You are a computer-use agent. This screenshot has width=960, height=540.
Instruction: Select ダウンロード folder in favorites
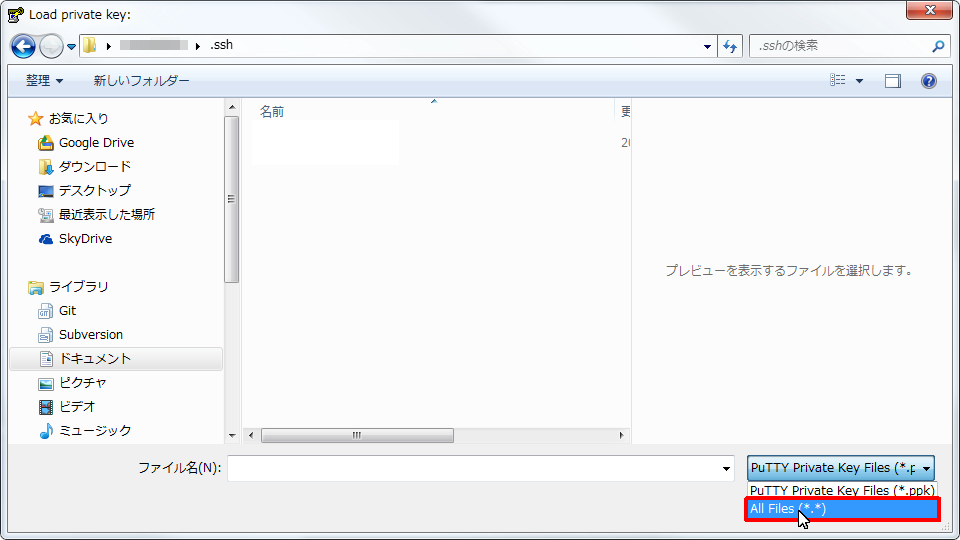pyautogui.click(x=94, y=167)
